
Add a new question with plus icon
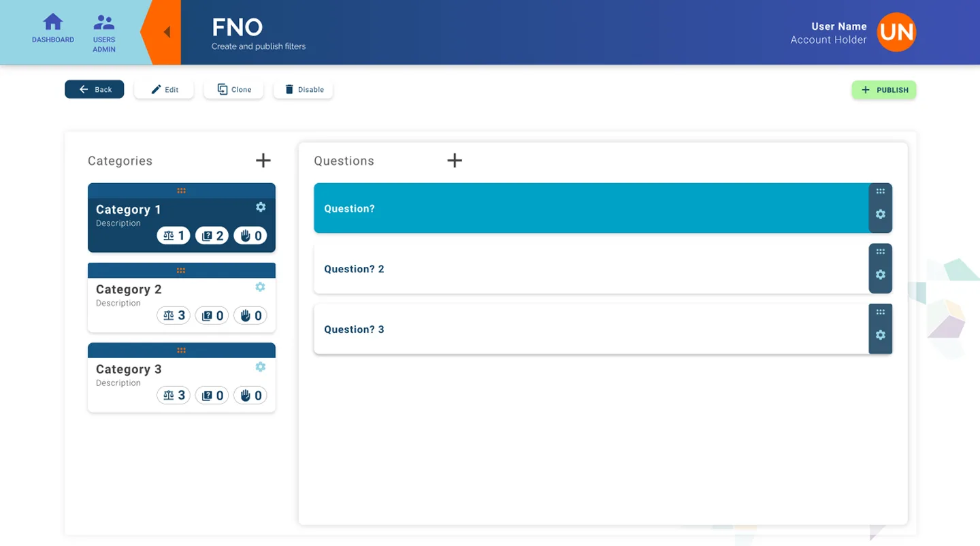click(x=455, y=161)
